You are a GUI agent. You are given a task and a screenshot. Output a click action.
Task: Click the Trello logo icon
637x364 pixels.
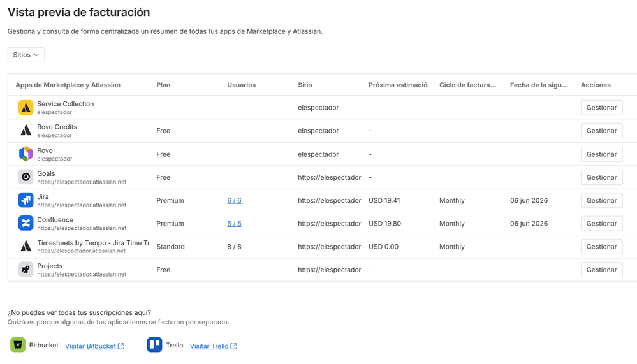[x=154, y=345]
